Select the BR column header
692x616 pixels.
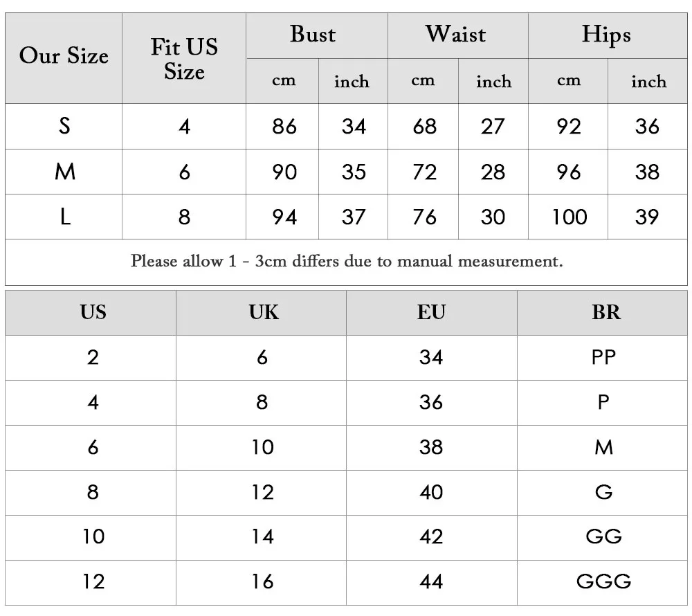tap(605, 313)
